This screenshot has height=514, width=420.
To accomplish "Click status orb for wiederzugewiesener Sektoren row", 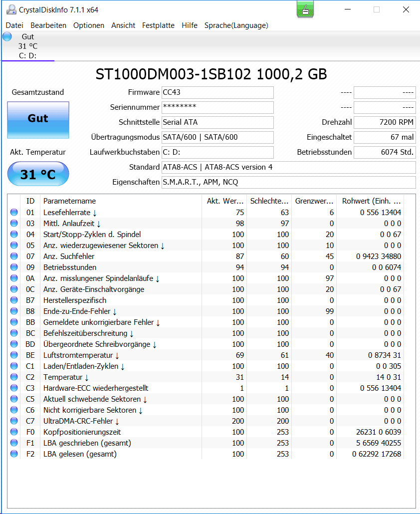I will pyautogui.click(x=14, y=245).
